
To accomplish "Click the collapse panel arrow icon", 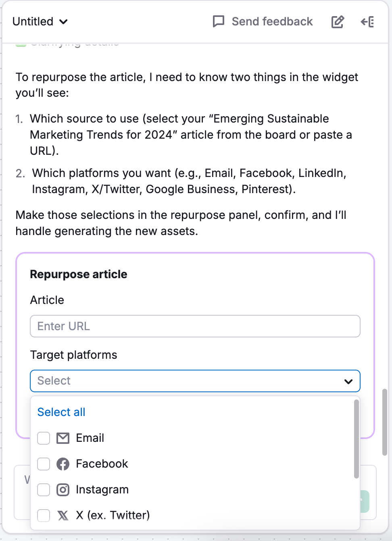I will click(x=367, y=22).
